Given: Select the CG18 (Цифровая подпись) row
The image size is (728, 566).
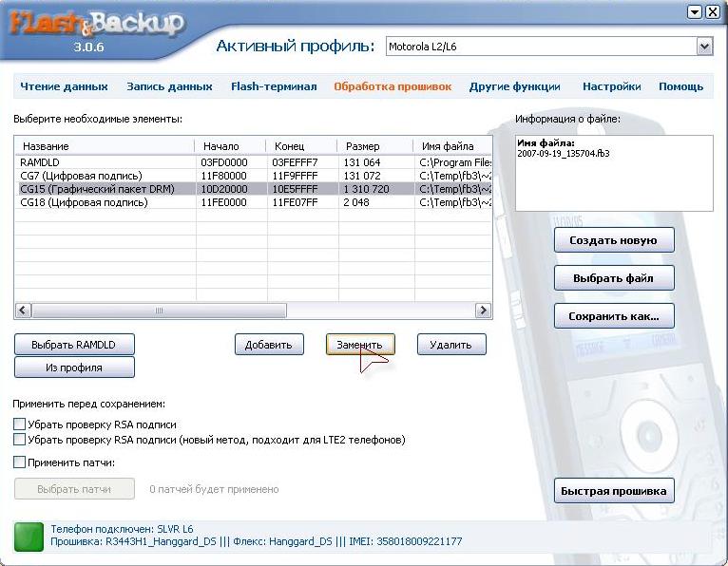Looking at the screenshot, I should [254, 202].
